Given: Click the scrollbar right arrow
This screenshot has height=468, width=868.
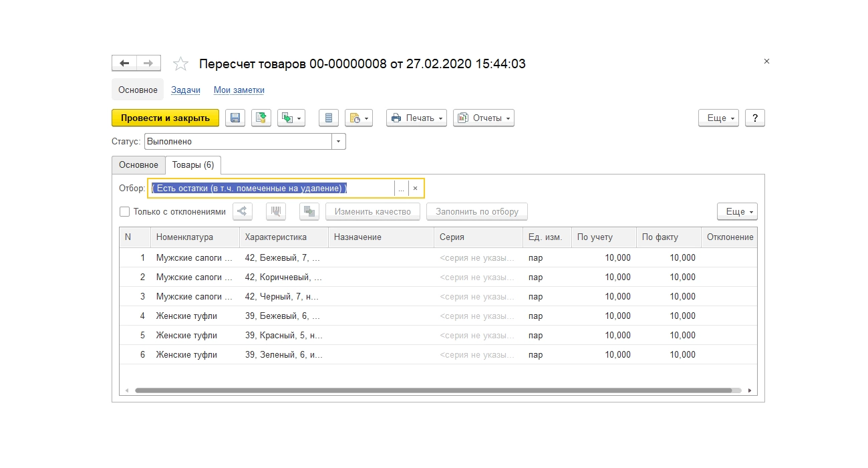Looking at the screenshot, I should point(750,390).
